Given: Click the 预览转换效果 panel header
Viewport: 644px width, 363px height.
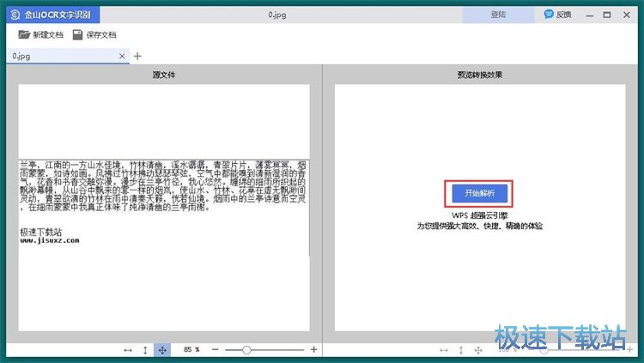Looking at the screenshot, I should tap(480, 75).
